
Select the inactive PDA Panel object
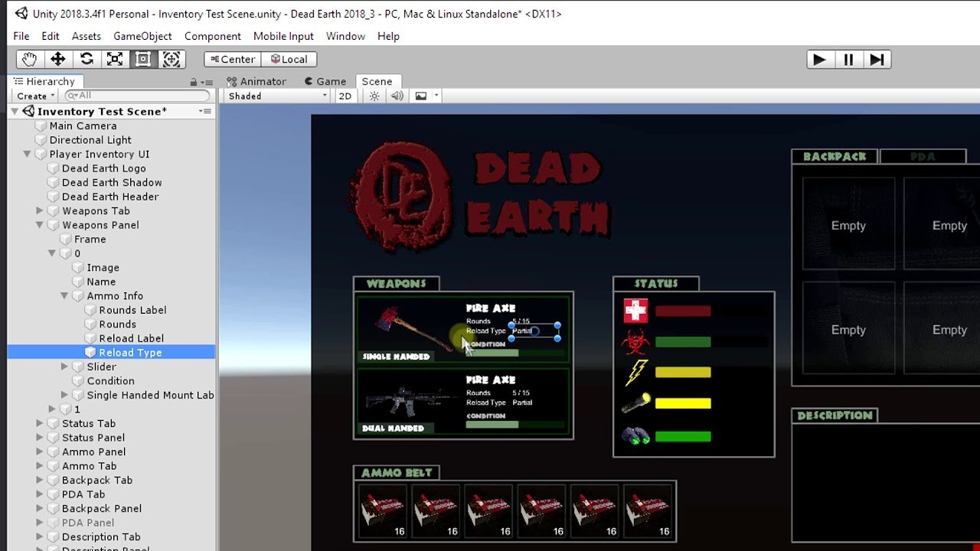(87, 523)
